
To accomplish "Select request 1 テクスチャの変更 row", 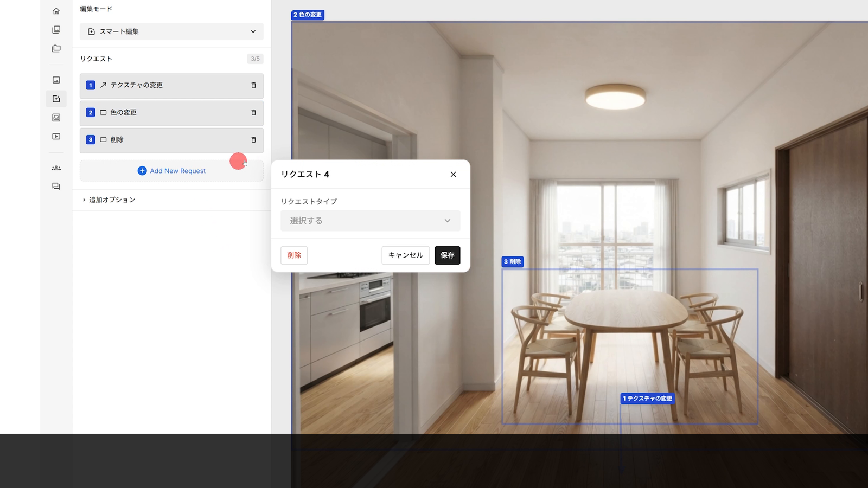I will (x=171, y=86).
